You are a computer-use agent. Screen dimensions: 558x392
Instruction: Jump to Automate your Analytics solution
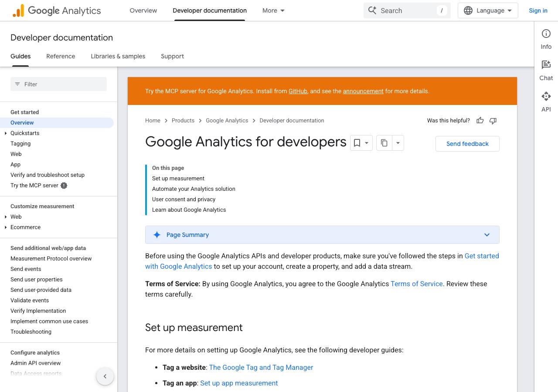pyautogui.click(x=194, y=189)
